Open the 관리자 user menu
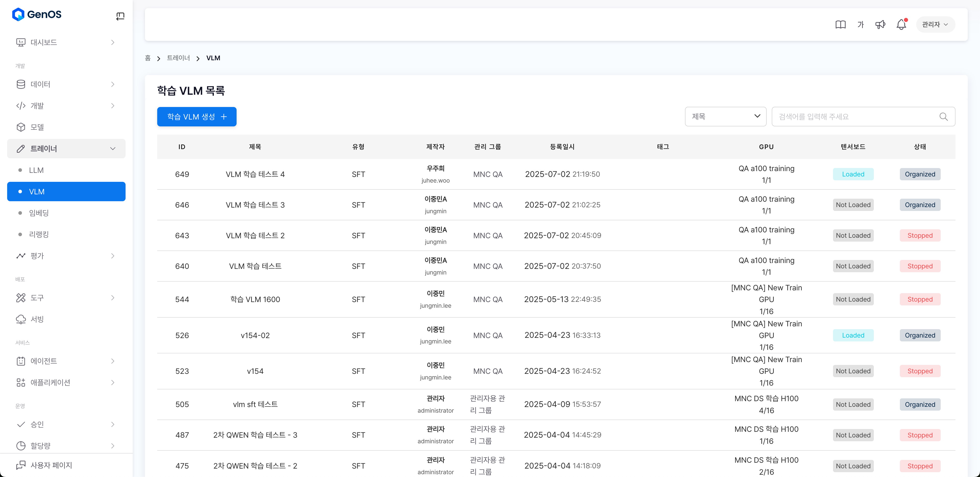The image size is (980, 477). (935, 25)
